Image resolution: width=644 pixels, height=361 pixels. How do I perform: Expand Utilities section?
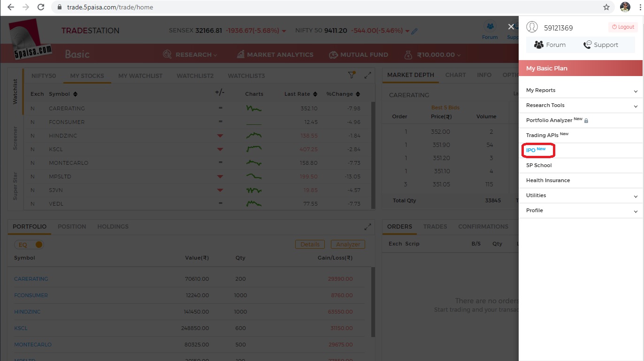click(636, 196)
